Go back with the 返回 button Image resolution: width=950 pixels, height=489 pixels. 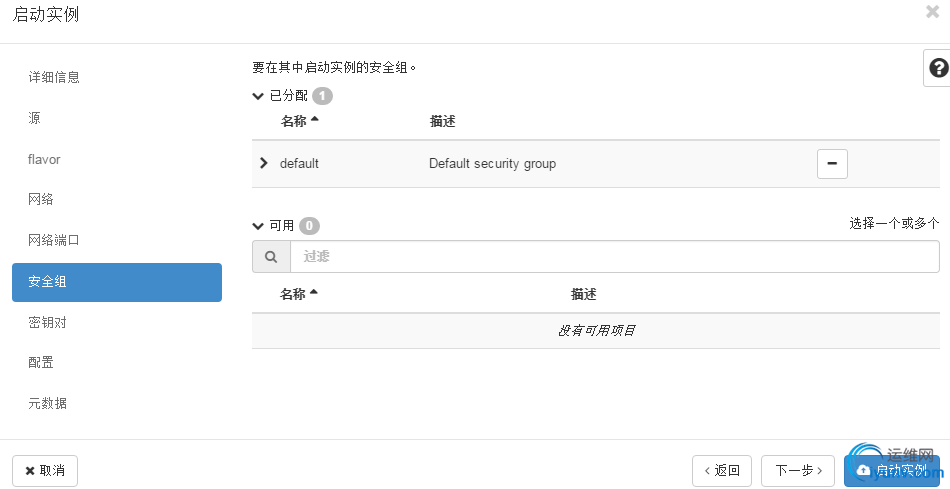click(x=722, y=471)
